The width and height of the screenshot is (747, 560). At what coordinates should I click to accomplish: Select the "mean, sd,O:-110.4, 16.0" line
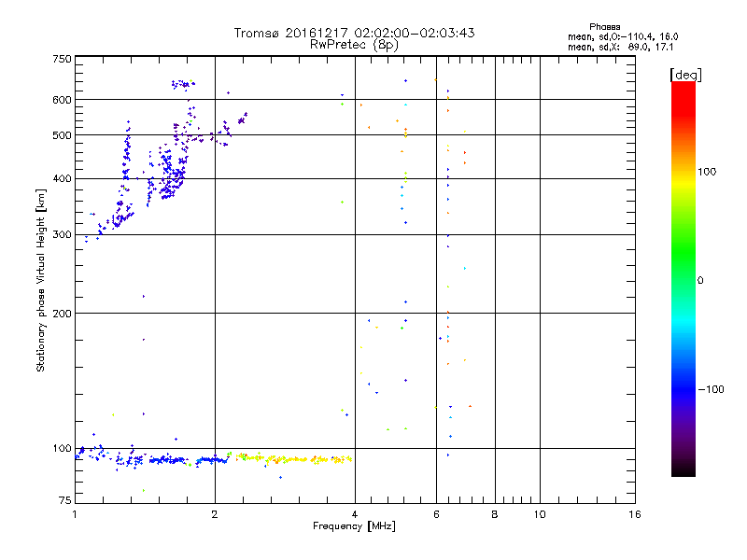[x=623, y=36]
